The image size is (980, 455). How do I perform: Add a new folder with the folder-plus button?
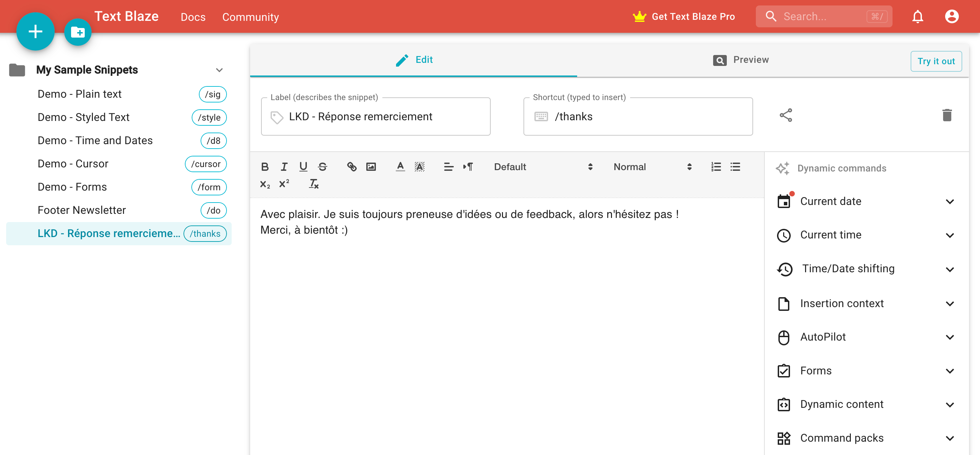tap(78, 32)
